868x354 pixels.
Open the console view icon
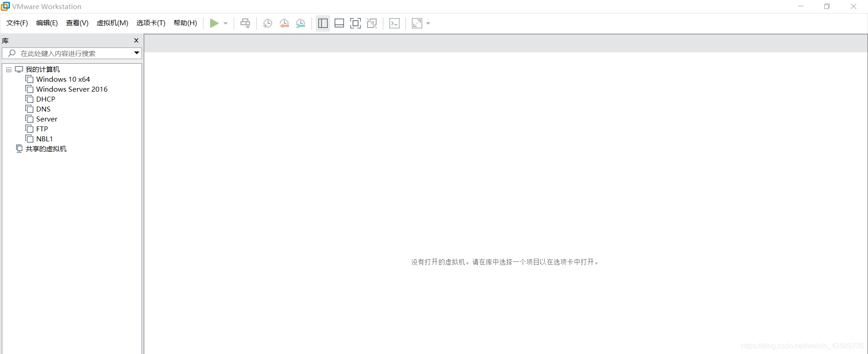click(x=394, y=23)
